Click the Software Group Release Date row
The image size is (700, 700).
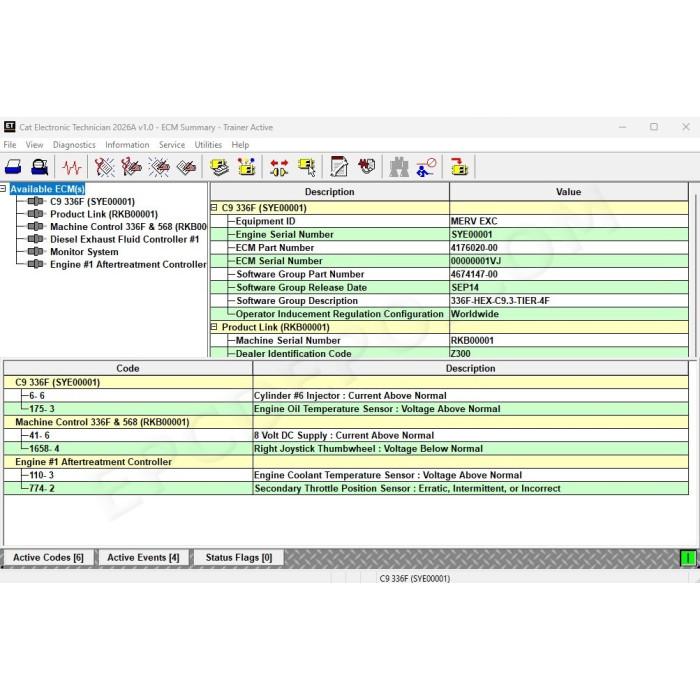tap(449, 287)
